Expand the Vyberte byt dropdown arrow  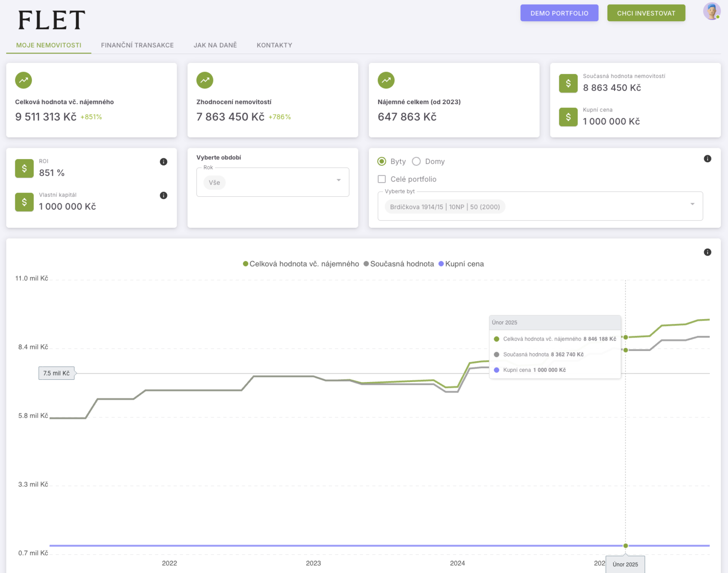pyautogui.click(x=692, y=204)
